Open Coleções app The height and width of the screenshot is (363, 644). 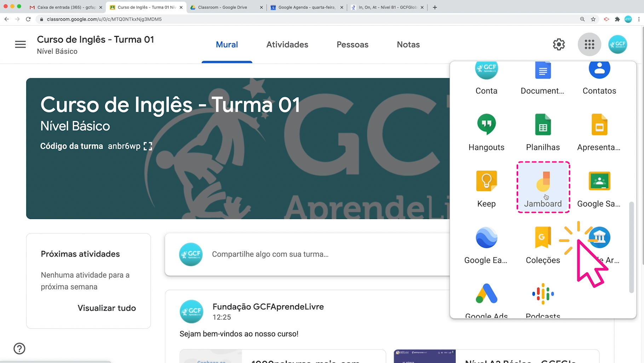pos(542,246)
